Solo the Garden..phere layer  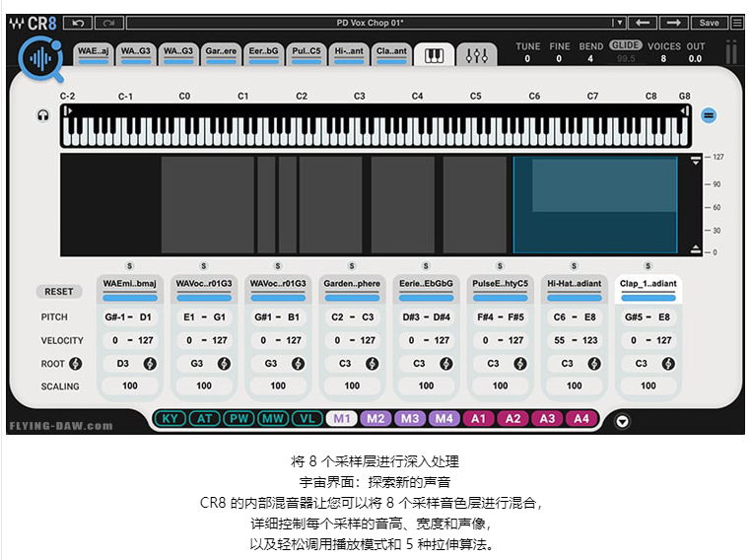coord(352,266)
